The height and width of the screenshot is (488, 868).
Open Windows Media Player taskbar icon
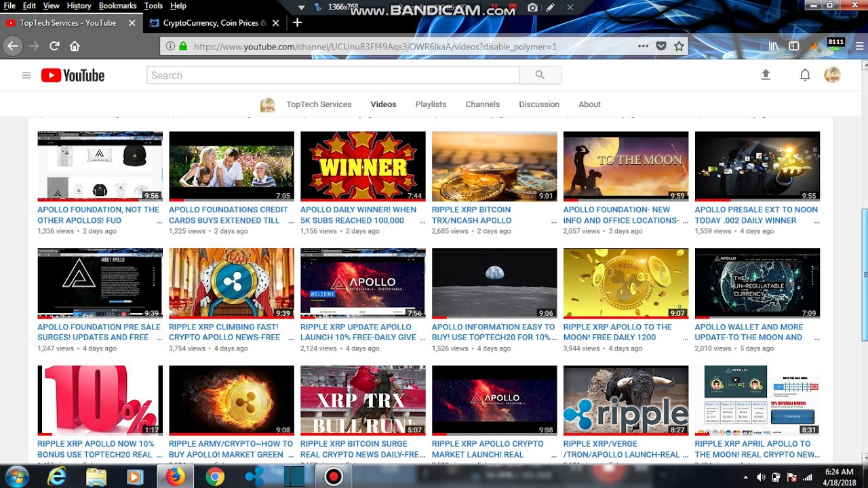[134, 476]
